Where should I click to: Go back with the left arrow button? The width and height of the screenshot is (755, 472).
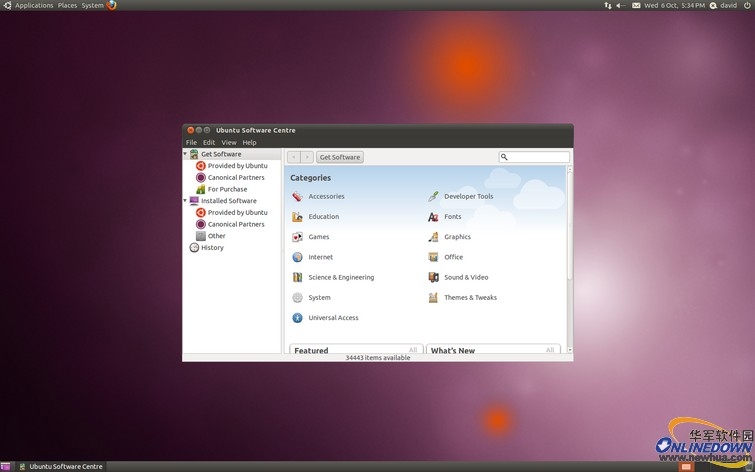coord(294,157)
